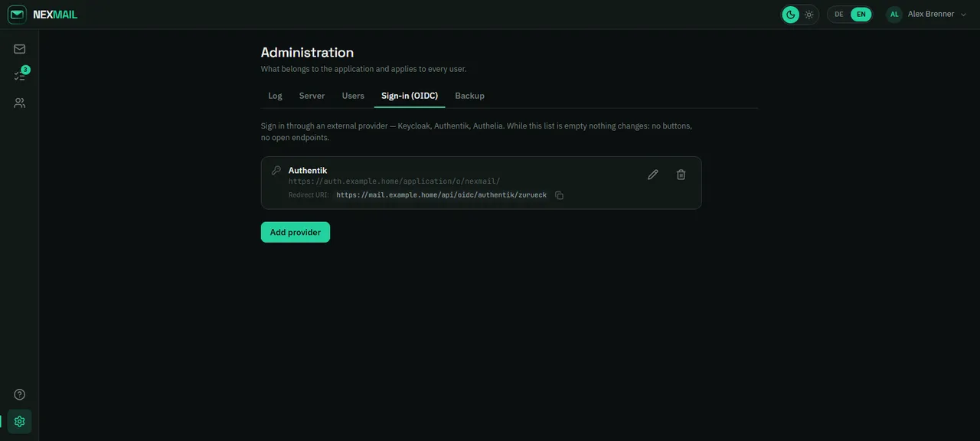This screenshot has width=980, height=441.
Task: Click the AL user avatar
Action: coord(894,15)
